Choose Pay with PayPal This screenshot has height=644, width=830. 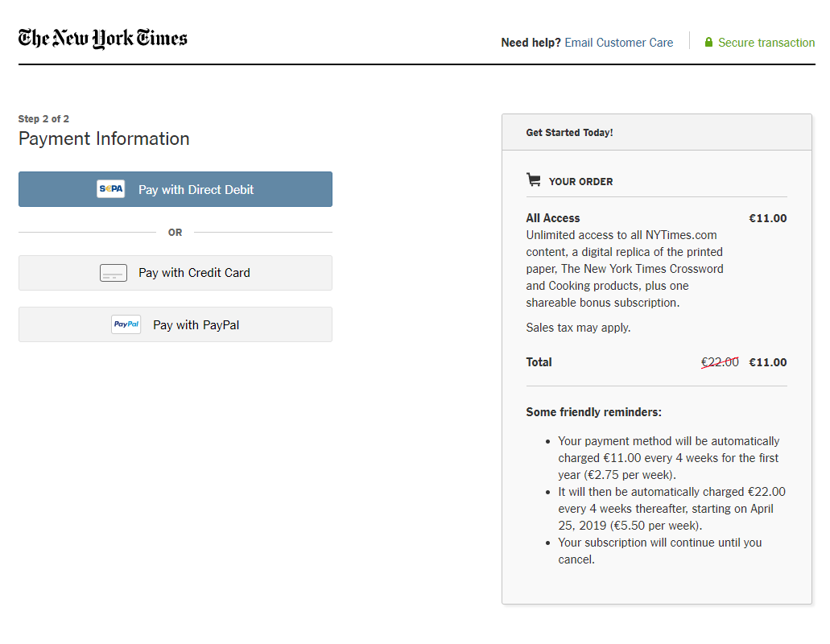tap(175, 324)
